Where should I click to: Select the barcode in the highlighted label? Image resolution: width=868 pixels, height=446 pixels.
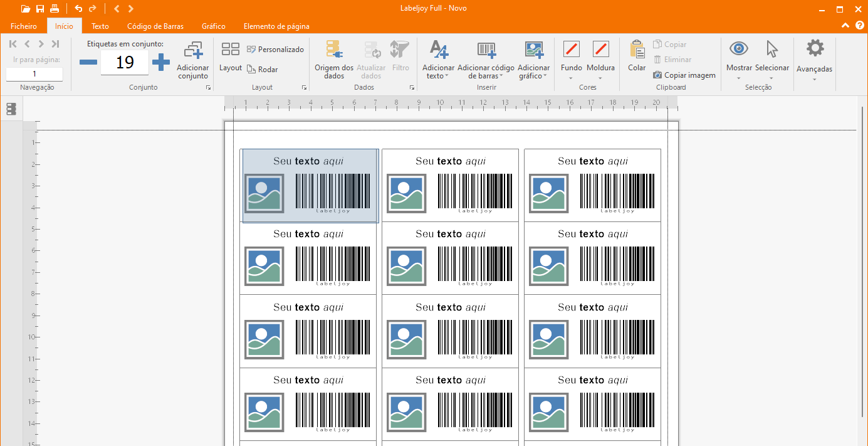(333, 193)
